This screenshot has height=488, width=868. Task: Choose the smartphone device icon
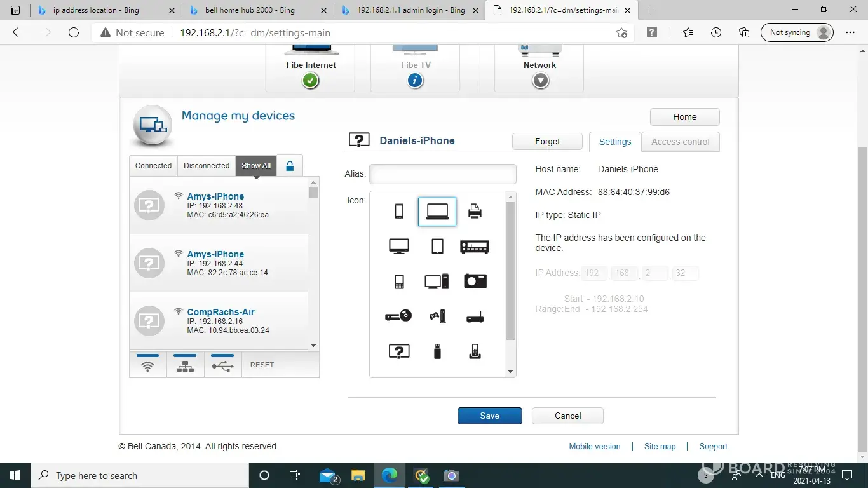point(399,212)
